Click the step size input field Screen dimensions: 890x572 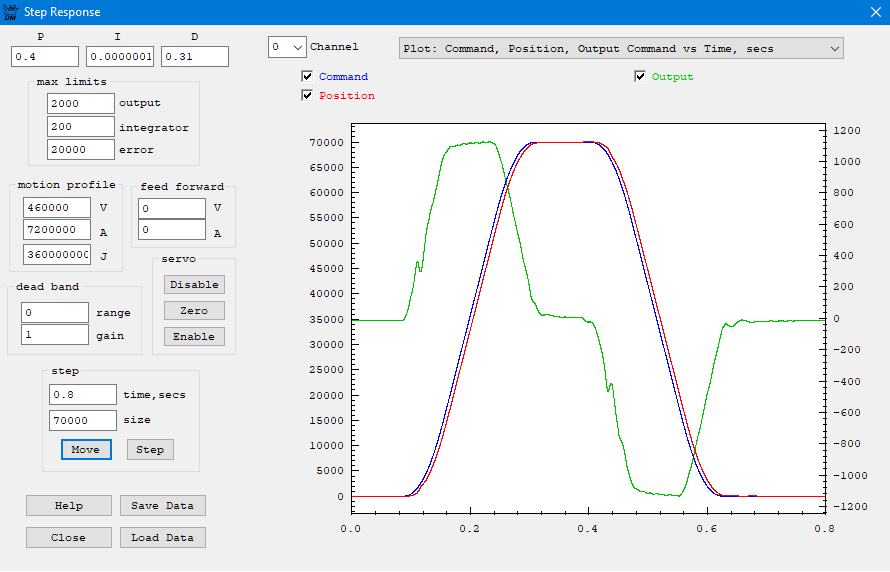[x=83, y=421]
